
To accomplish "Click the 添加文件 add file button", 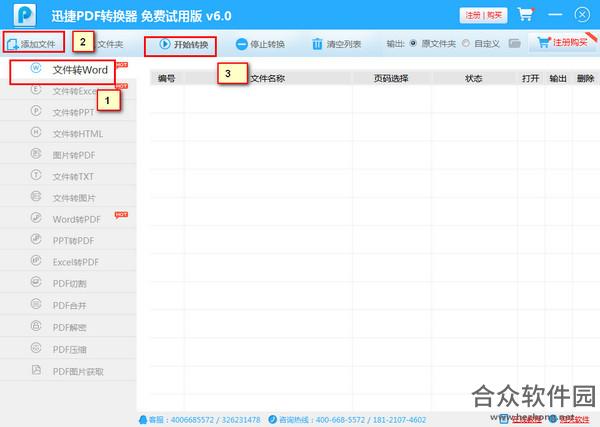I will click(x=32, y=44).
